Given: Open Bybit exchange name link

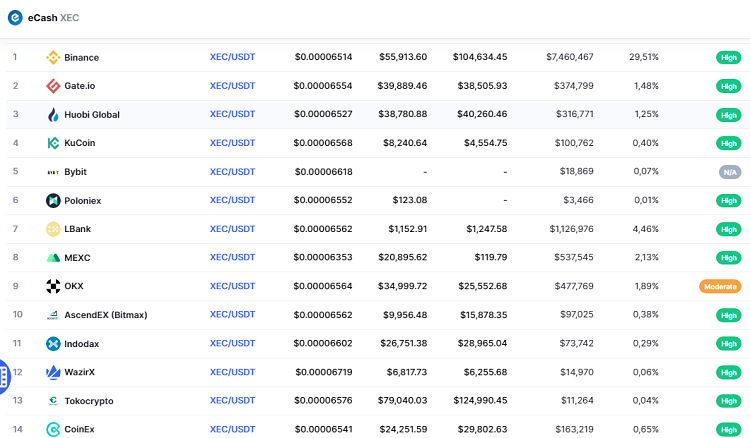Looking at the screenshot, I should (75, 172).
